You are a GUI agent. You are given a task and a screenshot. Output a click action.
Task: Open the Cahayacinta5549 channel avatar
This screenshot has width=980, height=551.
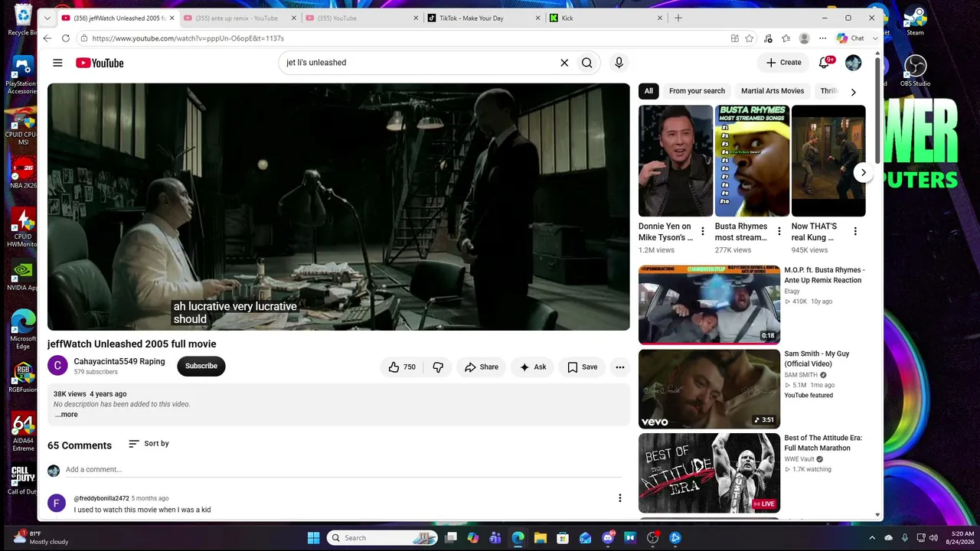tap(58, 366)
